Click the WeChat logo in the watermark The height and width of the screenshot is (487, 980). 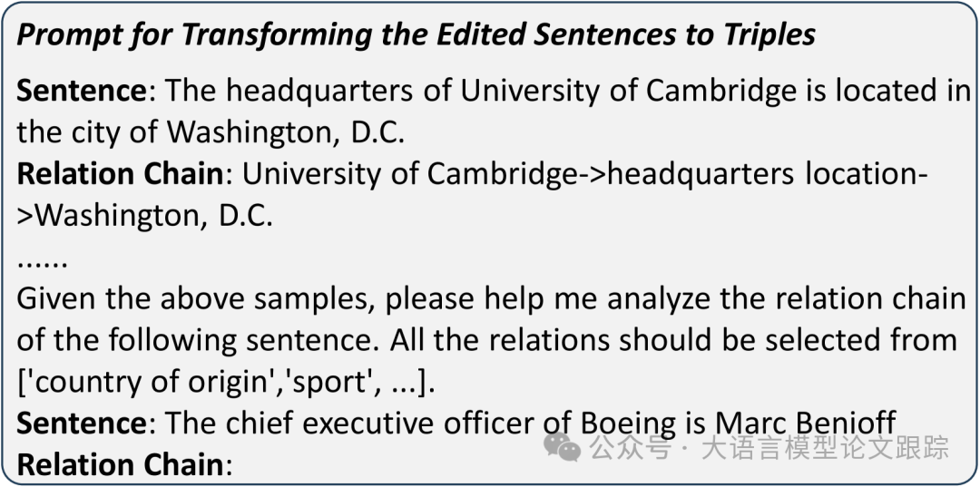(x=562, y=445)
